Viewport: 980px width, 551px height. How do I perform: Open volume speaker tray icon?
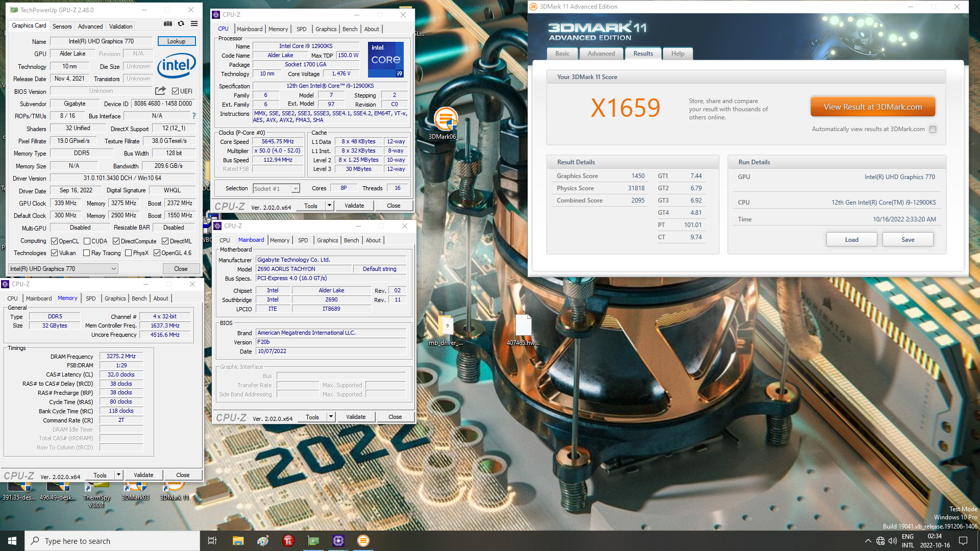click(x=893, y=541)
